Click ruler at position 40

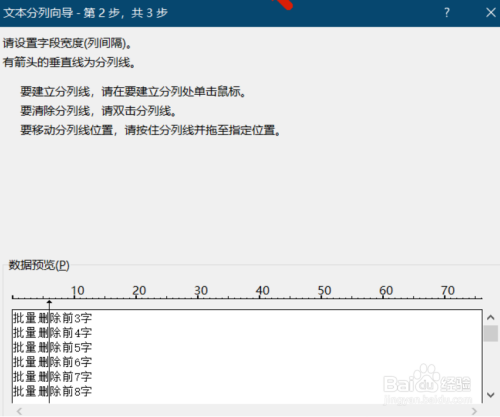coord(263,291)
